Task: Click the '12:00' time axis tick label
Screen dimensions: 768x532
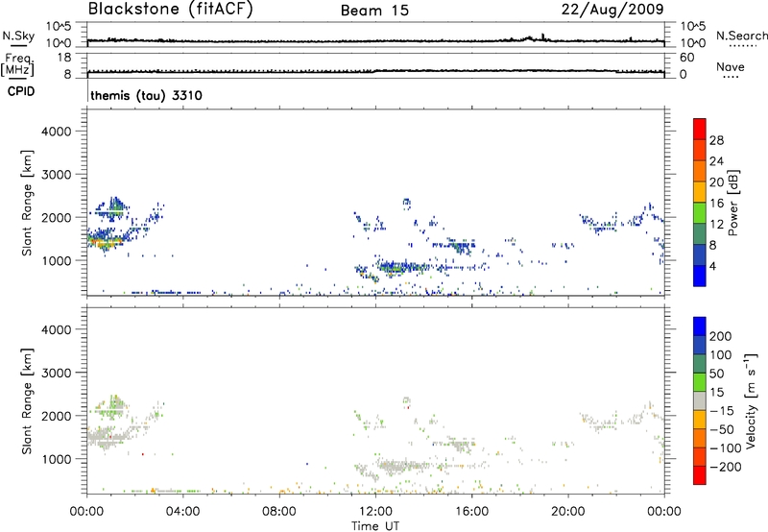Action: click(x=375, y=512)
